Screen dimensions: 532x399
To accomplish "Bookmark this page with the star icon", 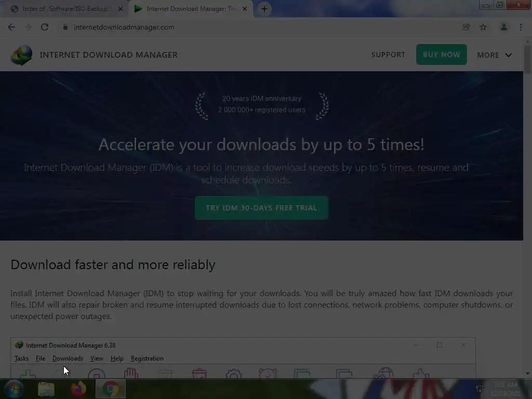I will 483,27.
